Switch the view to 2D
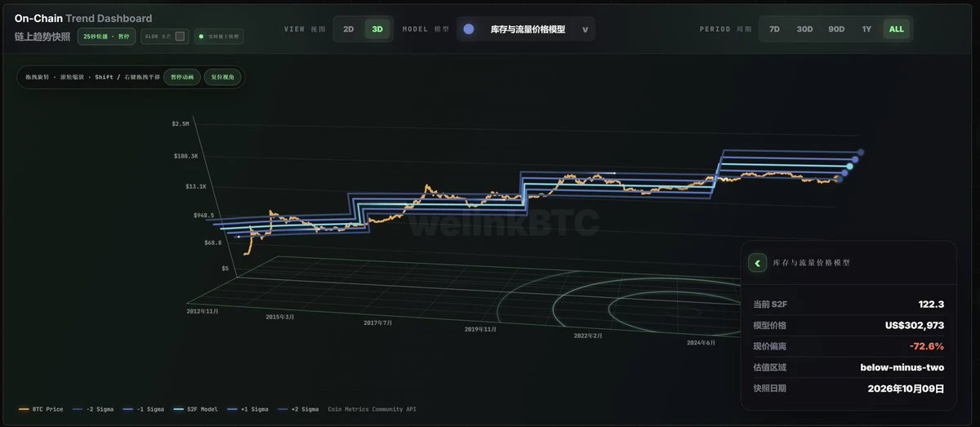 click(349, 29)
